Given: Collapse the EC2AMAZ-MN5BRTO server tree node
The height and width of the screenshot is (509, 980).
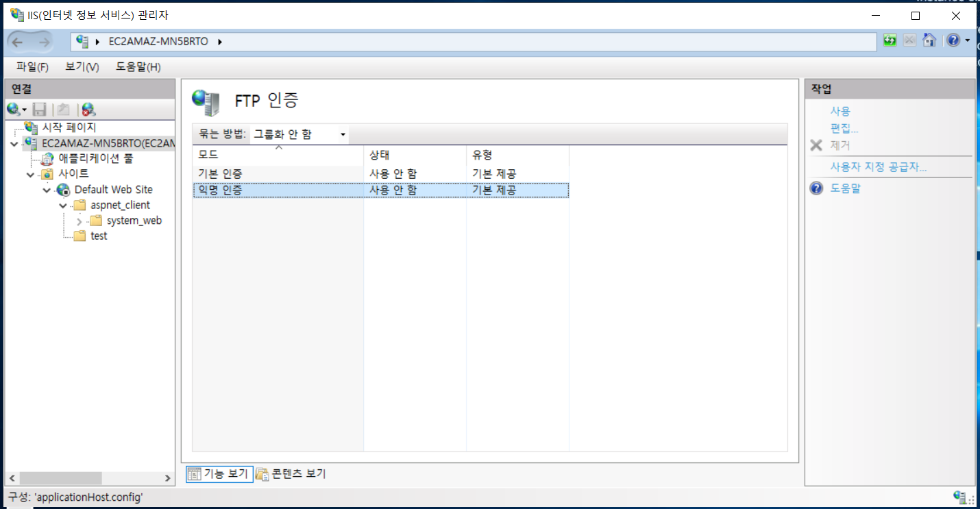Looking at the screenshot, I should tap(14, 144).
